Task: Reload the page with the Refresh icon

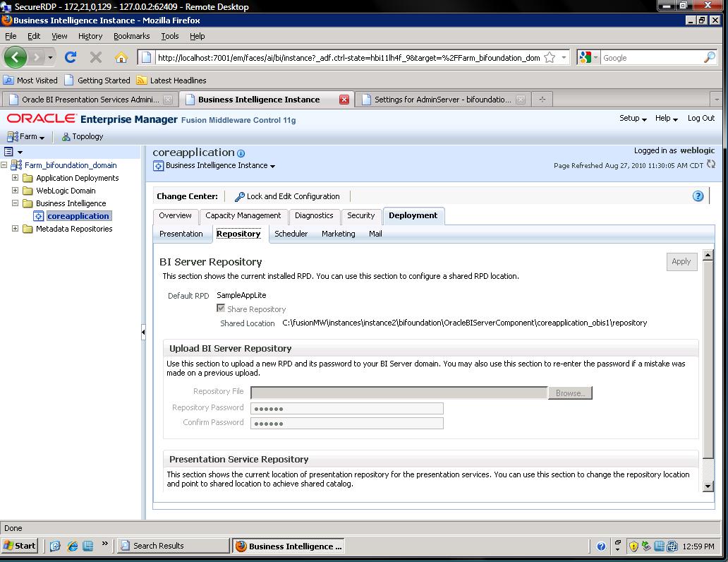Action: click(x=71, y=57)
